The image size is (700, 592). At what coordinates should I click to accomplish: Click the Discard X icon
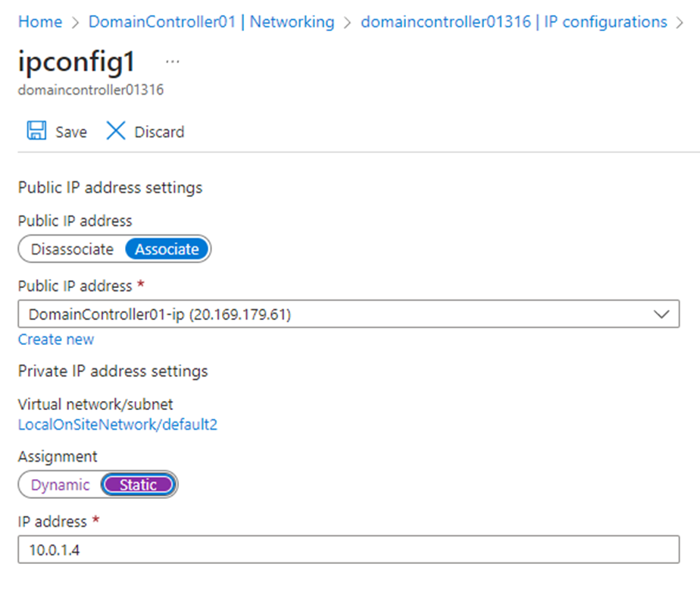[x=115, y=130]
